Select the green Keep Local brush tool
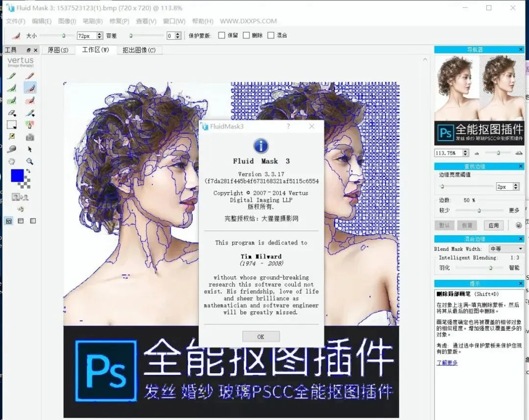This screenshot has height=420, width=529. (x=11, y=88)
